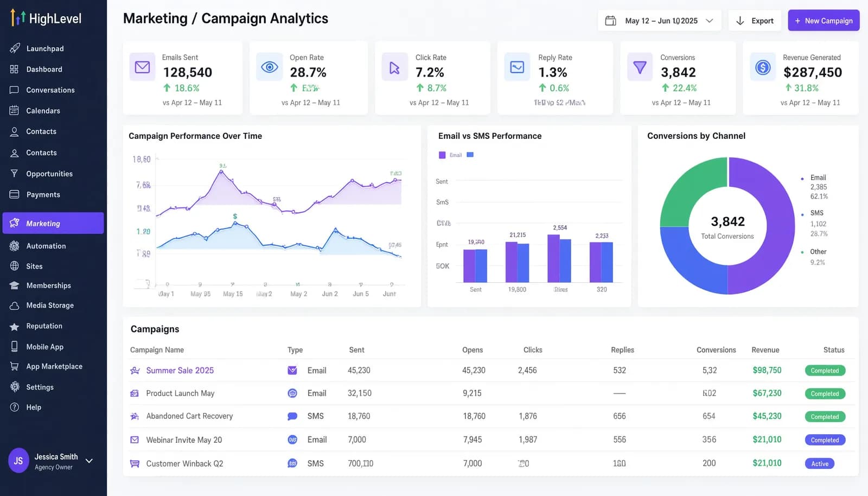
Task: Click the Help question mark icon
Action: [x=15, y=407]
